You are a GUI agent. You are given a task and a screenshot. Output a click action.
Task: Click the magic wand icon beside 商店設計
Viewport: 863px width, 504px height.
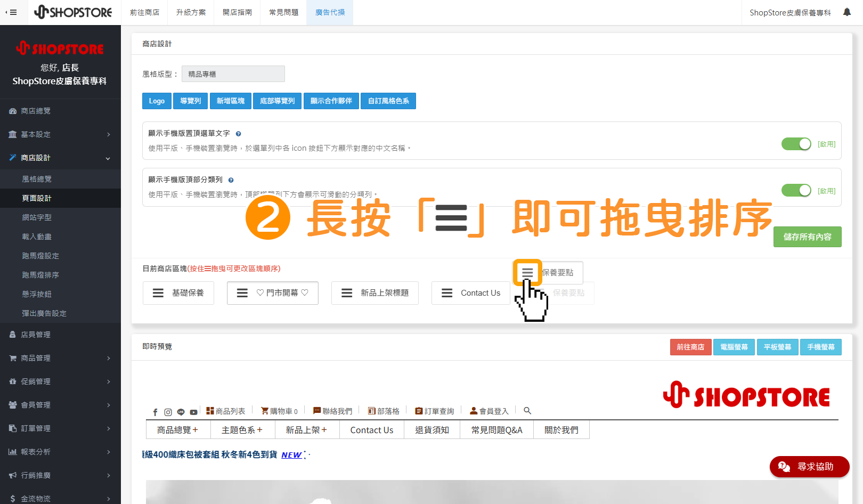pyautogui.click(x=13, y=158)
